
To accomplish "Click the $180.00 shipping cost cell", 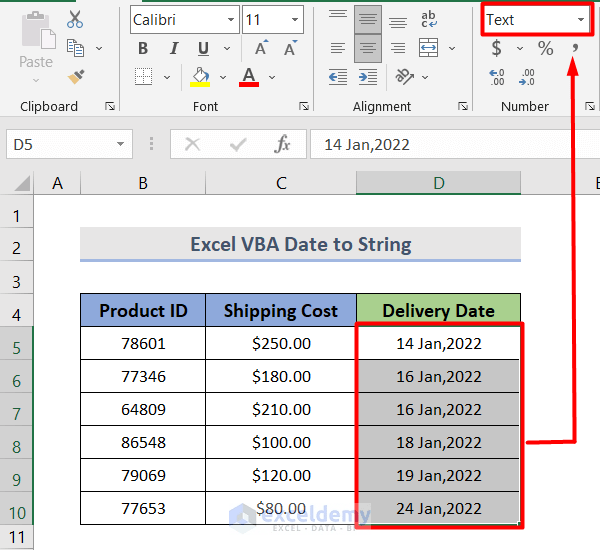I will pyautogui.click(x=281, y=376).
